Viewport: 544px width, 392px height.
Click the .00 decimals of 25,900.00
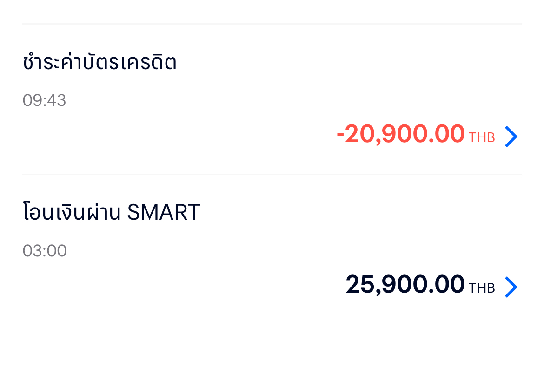click(446, 284)
